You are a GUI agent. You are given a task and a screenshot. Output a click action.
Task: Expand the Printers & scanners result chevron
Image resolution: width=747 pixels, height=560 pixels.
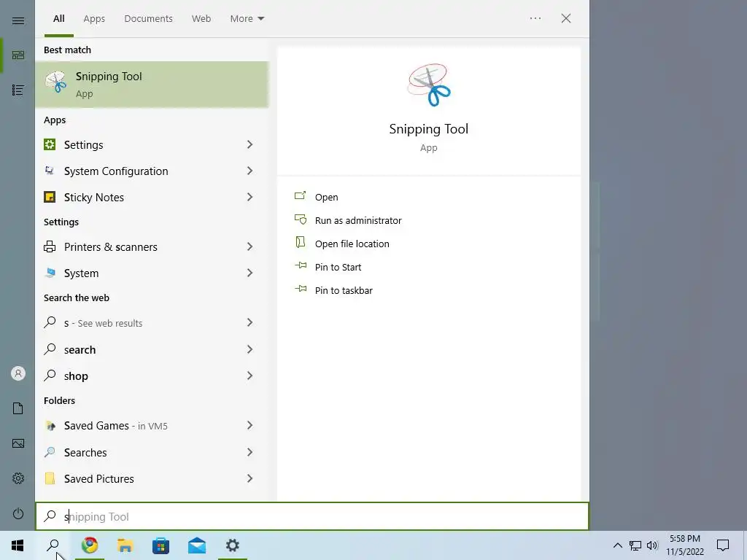tap(249, 246)
